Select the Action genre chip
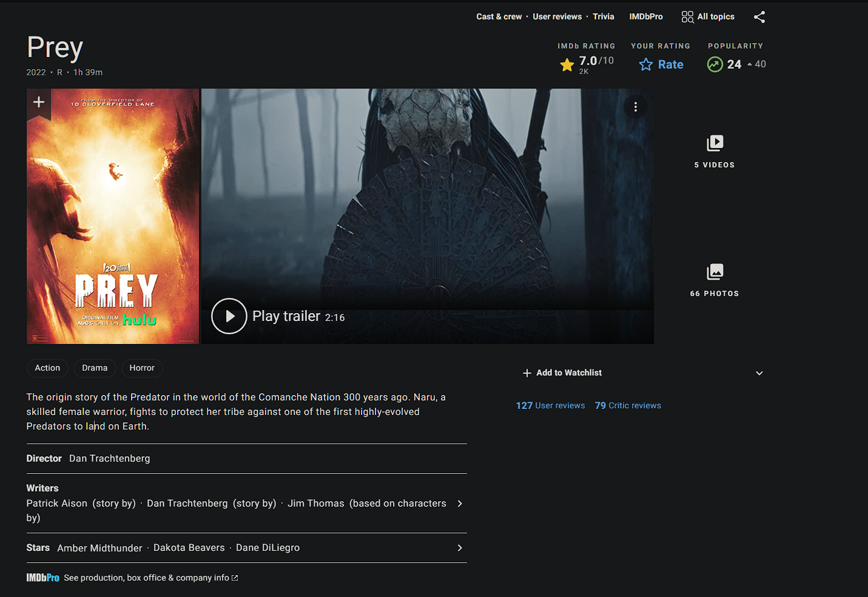 click(47, 368)
